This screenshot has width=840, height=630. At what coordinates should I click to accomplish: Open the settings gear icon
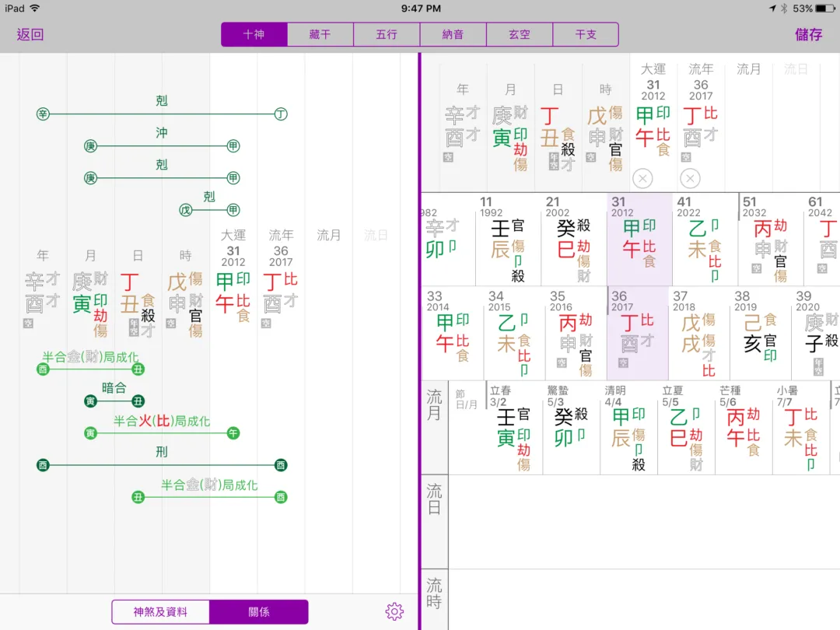[x=394, y=612]
